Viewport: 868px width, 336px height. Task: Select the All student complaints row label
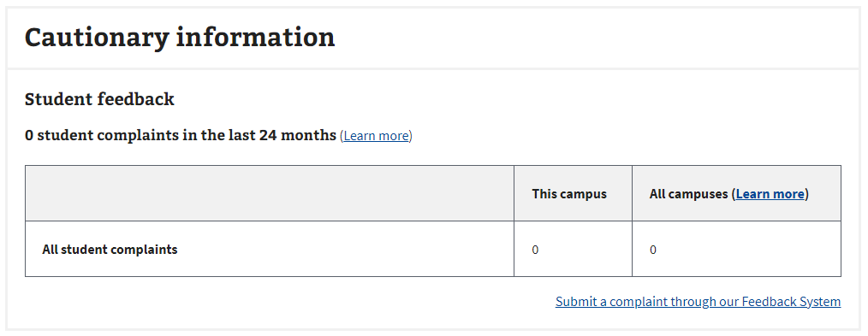(x=110, y=250)
